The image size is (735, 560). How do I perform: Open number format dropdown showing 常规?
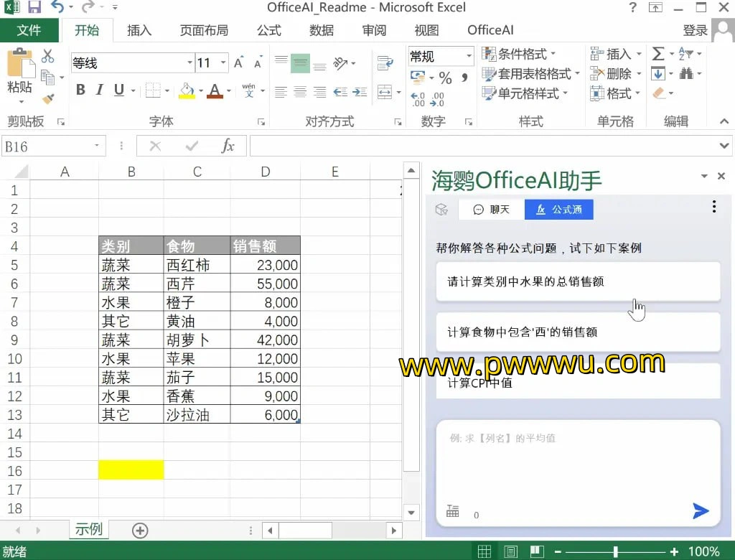(469, 56)
